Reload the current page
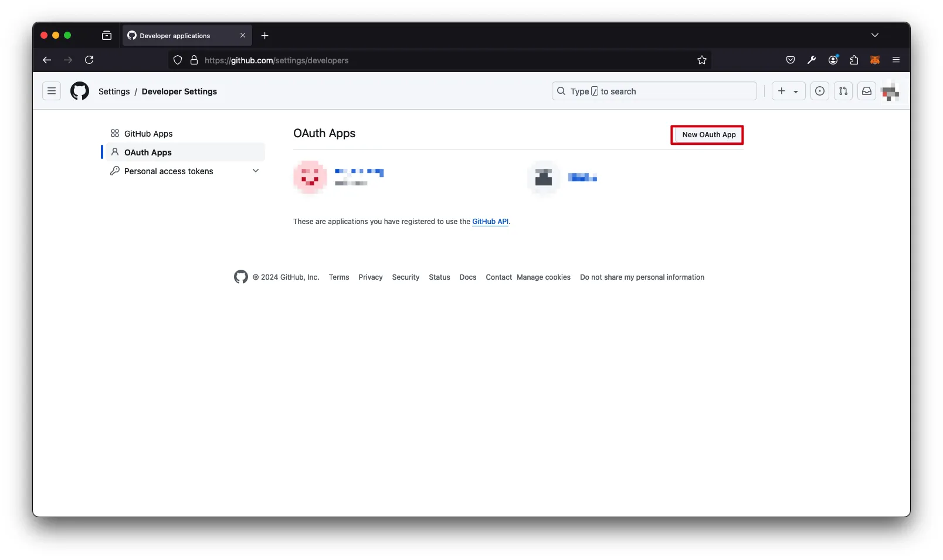Image resolution: width=943 pixels, height=560 pixels. click(x=89, y=60)
